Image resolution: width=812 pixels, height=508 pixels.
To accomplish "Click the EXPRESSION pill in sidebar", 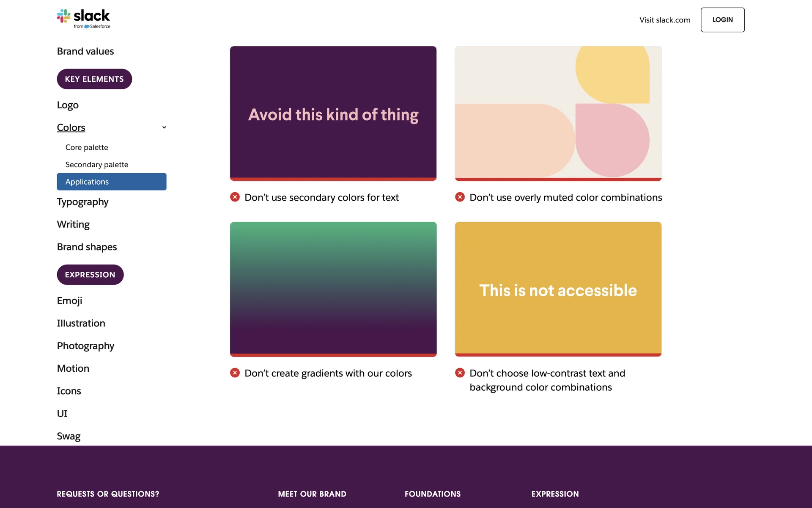I will tap(90, 275).
